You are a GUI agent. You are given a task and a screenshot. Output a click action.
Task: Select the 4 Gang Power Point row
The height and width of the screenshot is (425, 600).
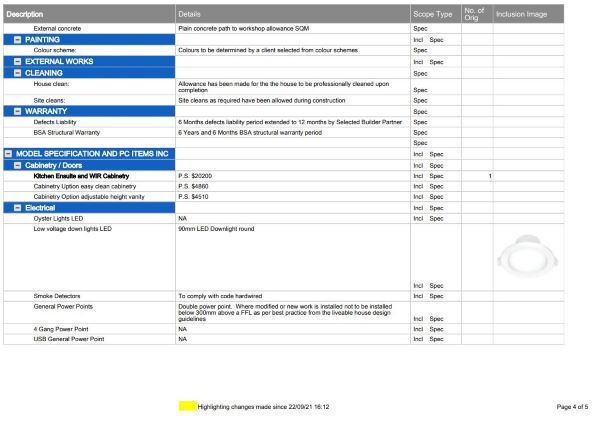coord(284,329)
